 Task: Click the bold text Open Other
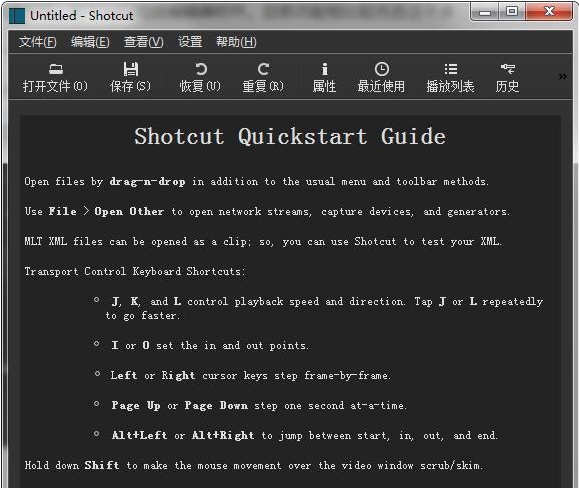coord(129,212)
